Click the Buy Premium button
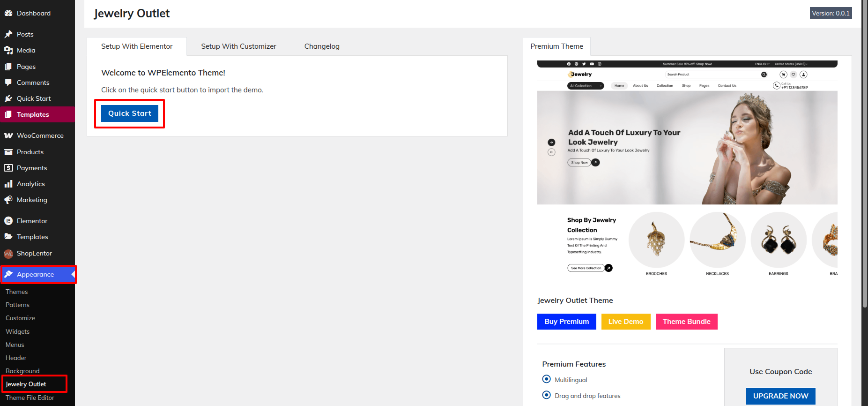This screenshot has height=406, width=868. (x=566, y=322)
